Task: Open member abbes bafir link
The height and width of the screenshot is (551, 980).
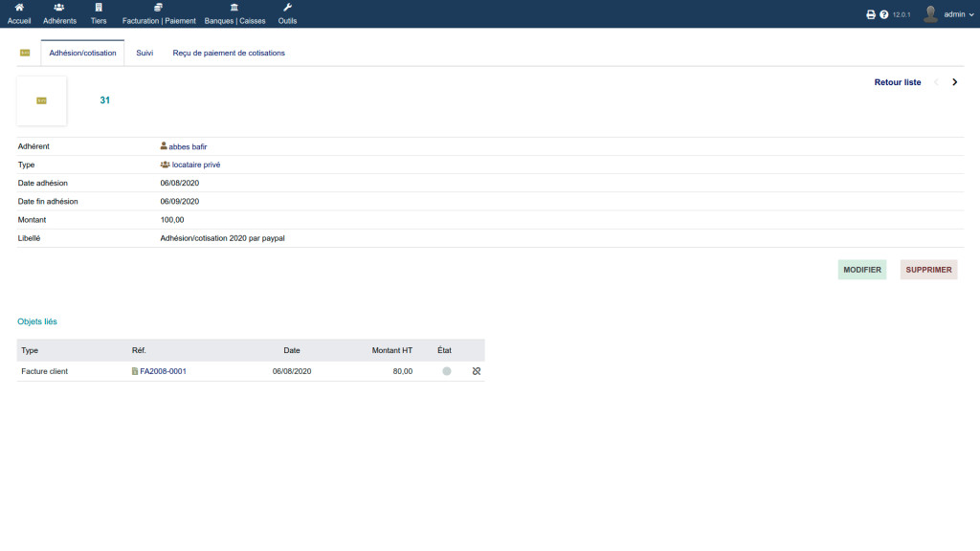Action: 188,146
